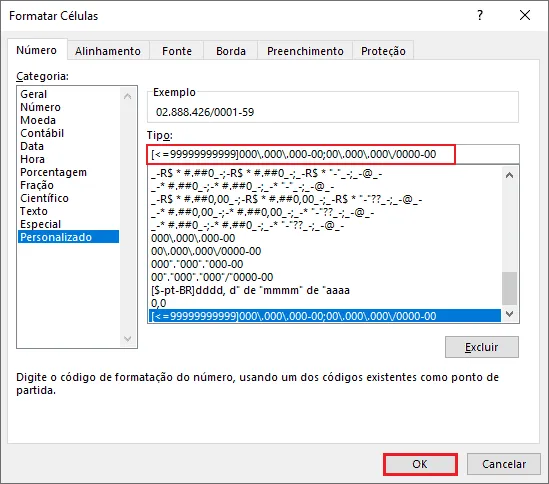The height and width of the screenshot is (484, 549).
Task: Click inside the Tipo format code field
Action: pos(333,154)
